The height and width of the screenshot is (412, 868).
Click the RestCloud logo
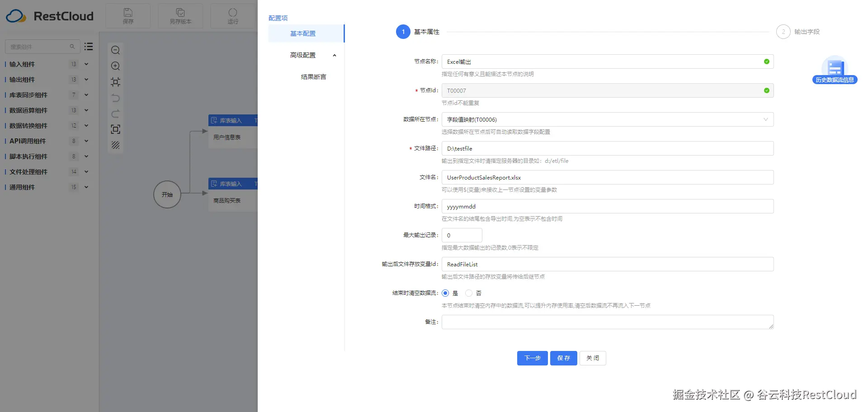(x=50, y=16)
